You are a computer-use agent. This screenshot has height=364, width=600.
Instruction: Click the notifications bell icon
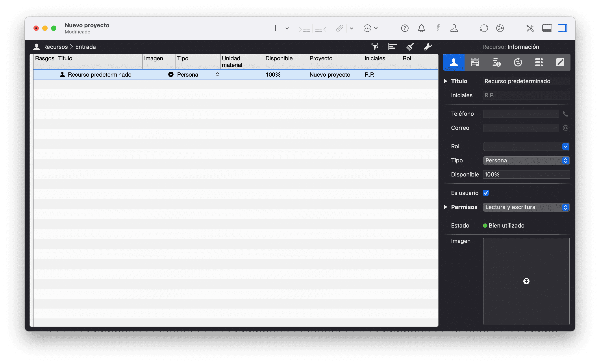[421, 28]
